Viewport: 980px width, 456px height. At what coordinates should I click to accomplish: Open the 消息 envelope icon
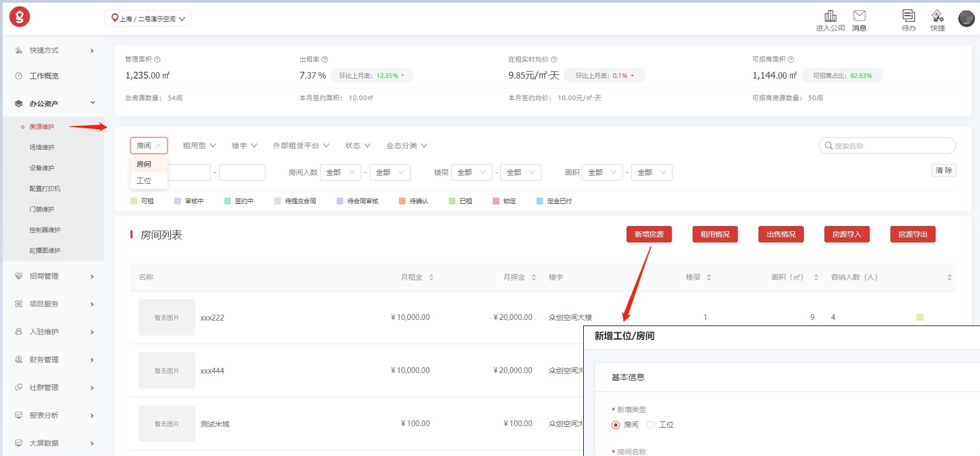(x=859, y=16)
